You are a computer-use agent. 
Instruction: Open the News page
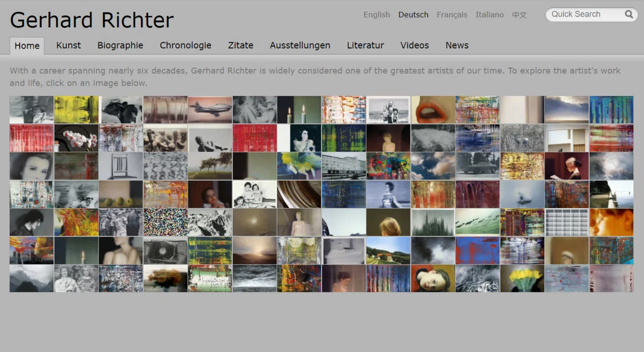click(457, 46)
